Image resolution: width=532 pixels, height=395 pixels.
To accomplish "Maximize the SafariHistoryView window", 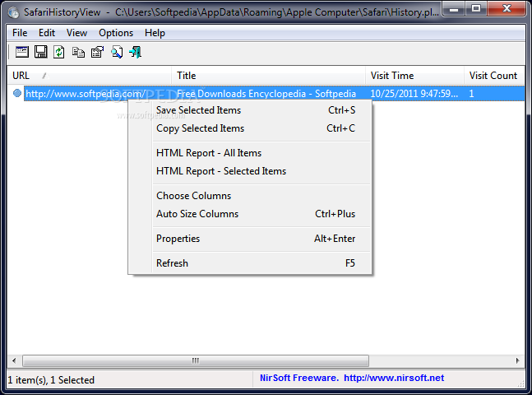I will tap(476, 9).
